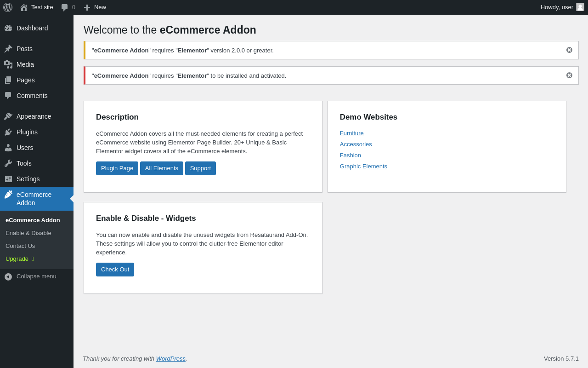Click the WordPress logo icon

8,7
